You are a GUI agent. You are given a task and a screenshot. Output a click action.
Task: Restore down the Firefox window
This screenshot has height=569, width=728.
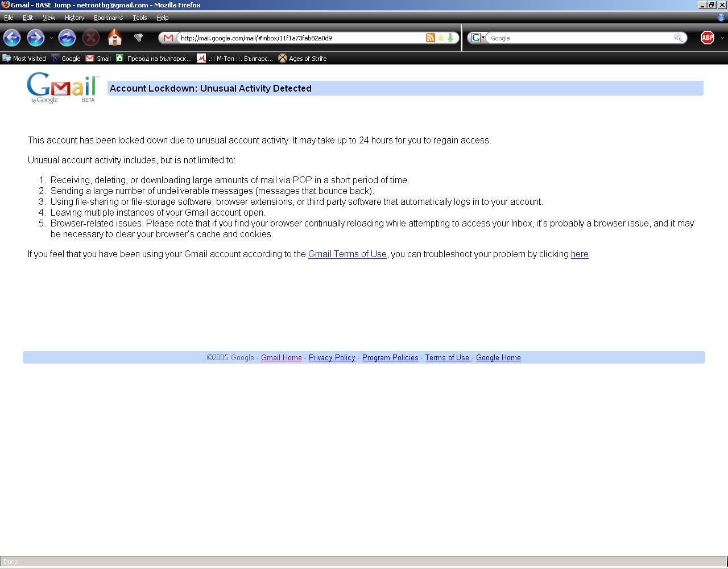tap(712, 5)
